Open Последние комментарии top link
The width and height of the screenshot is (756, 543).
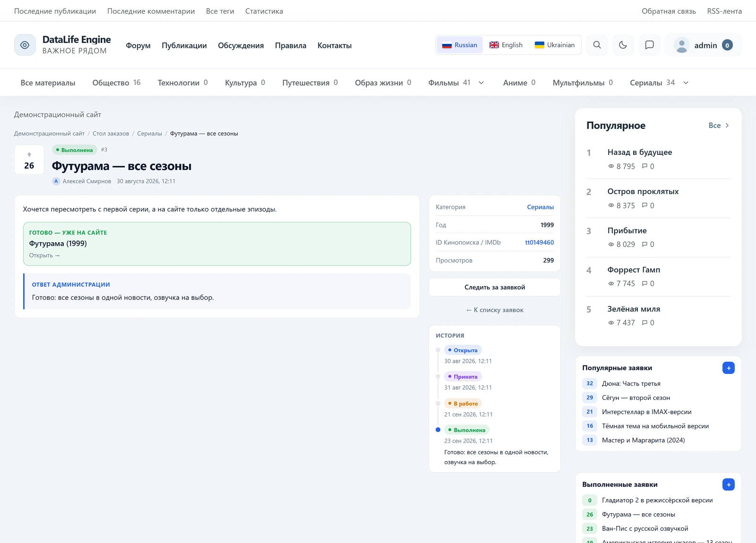tap(151, 11)
